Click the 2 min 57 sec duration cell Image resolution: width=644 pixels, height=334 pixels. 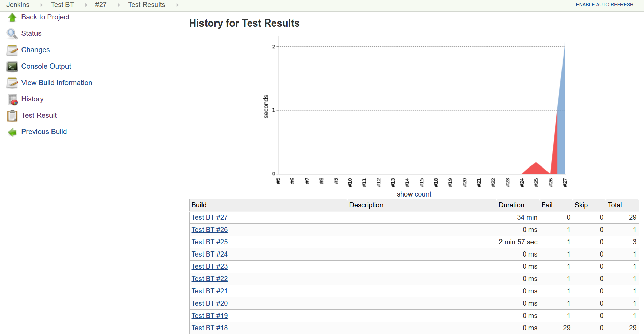tap(518, 242)
